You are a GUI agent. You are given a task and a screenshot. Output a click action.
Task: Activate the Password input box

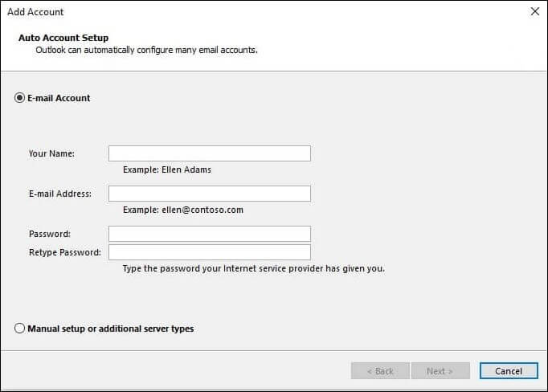[x=210, y=234]
